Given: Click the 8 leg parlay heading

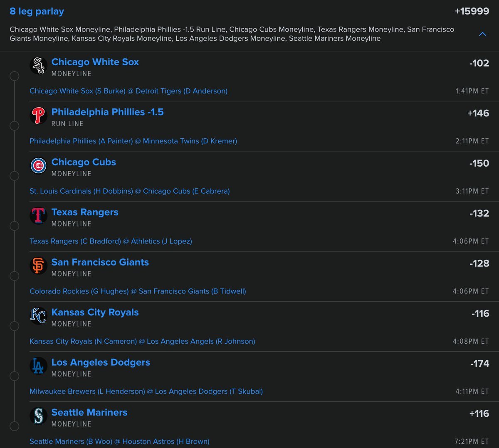Looking at the screenshot, I should coord(37,12).
